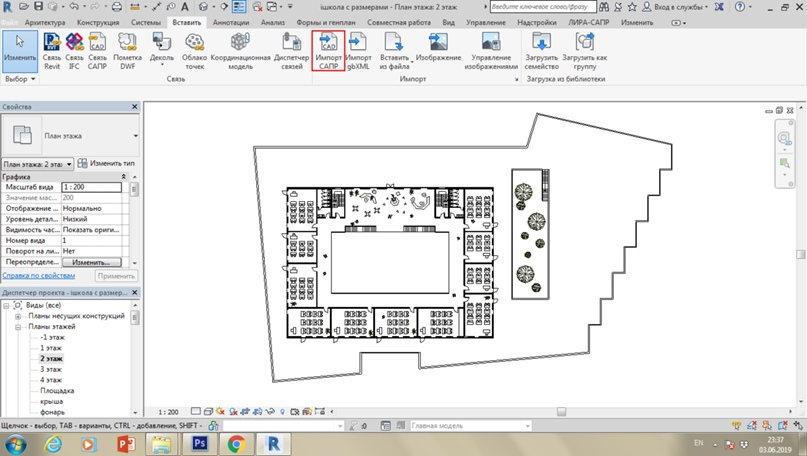This screenshot has width=807, height=456.
Task: Open Диспетчер связей links manager
Action: pos(291,51)
